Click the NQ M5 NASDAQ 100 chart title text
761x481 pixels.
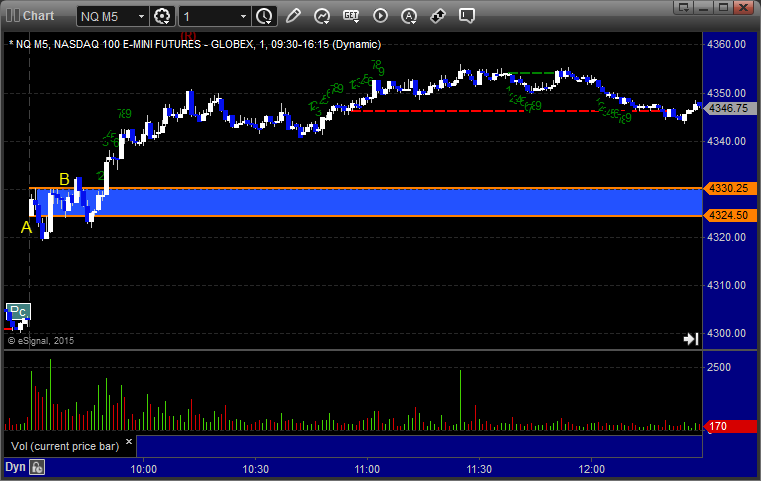(195, 44)
